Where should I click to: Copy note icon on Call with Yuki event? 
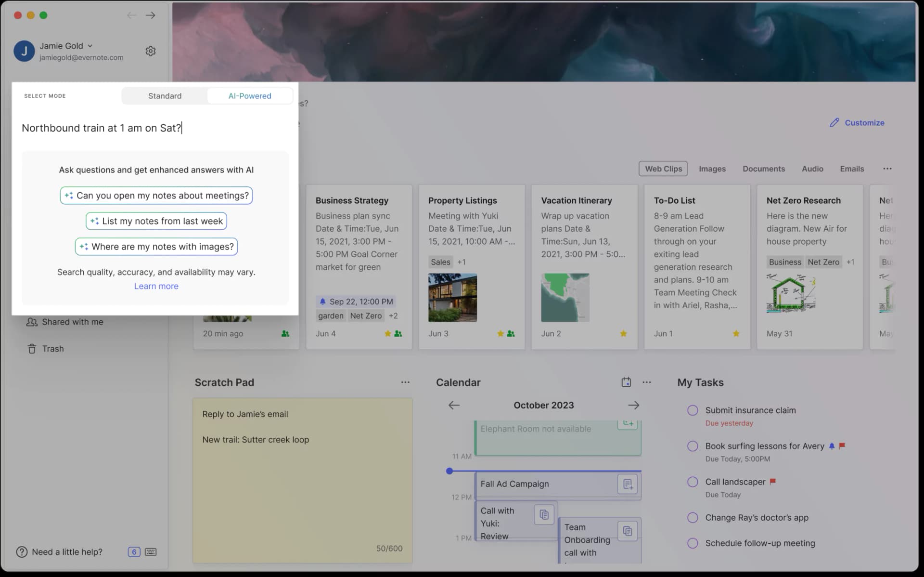544,514
